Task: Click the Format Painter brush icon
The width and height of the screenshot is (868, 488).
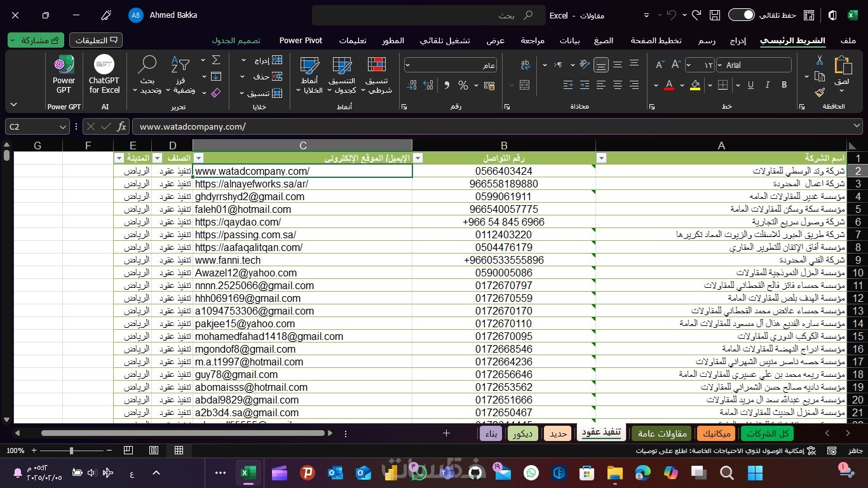Action: click(x=820, y=92)
